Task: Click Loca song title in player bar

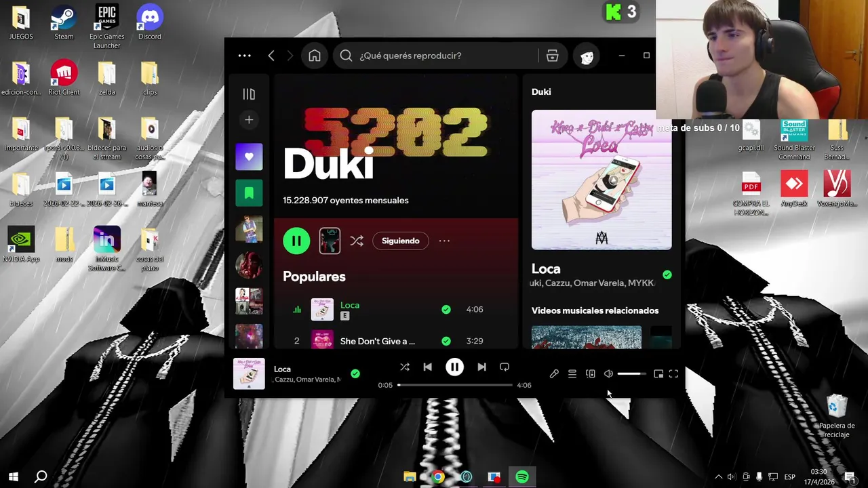Action: coord(282,369)
